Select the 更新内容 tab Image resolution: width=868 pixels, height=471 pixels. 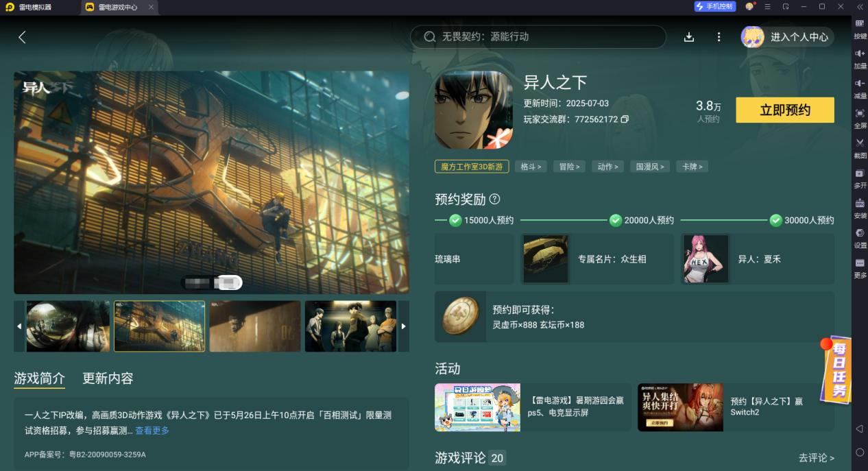coord(108,378)
